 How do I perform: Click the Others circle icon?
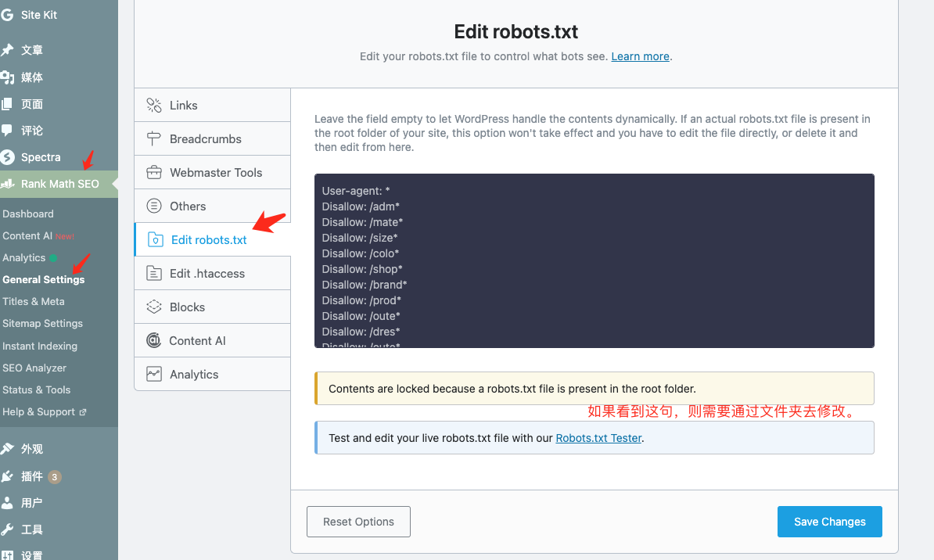coord(154,206)
